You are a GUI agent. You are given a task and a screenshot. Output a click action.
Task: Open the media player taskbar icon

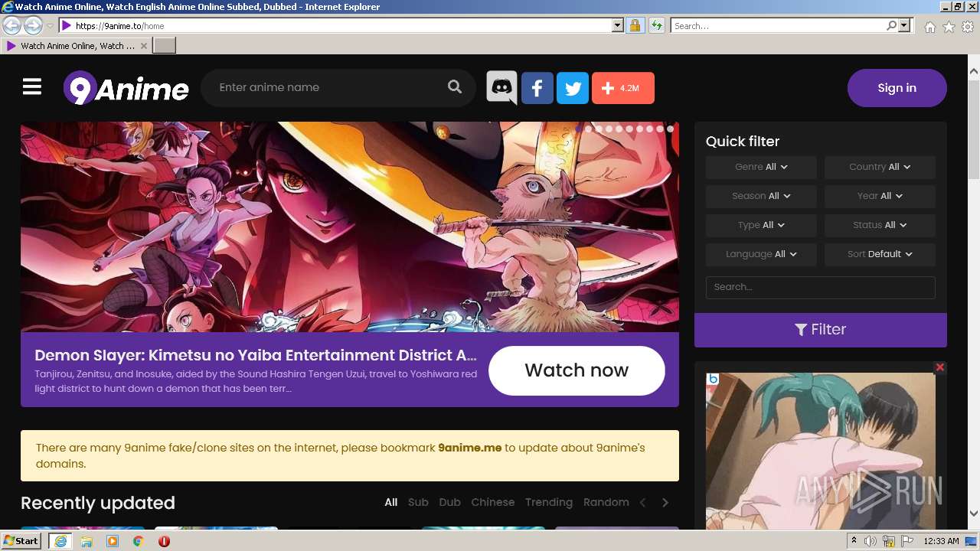point(113,541)
